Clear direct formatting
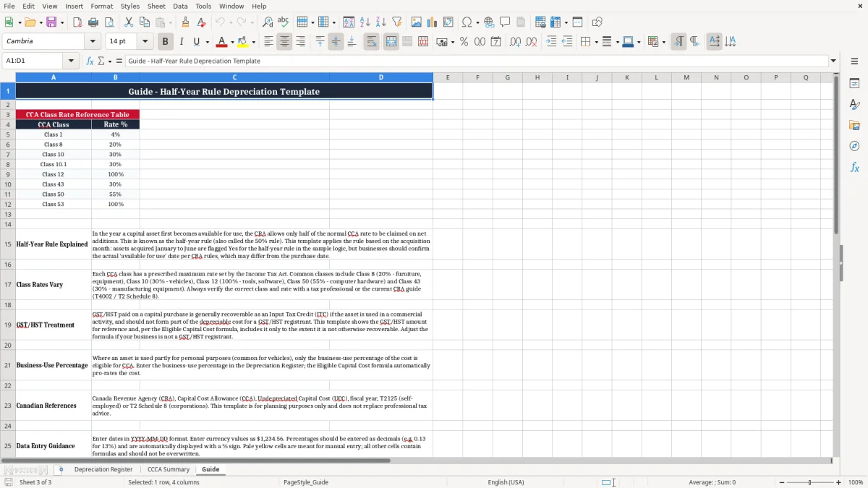 (x=202, y=22)
